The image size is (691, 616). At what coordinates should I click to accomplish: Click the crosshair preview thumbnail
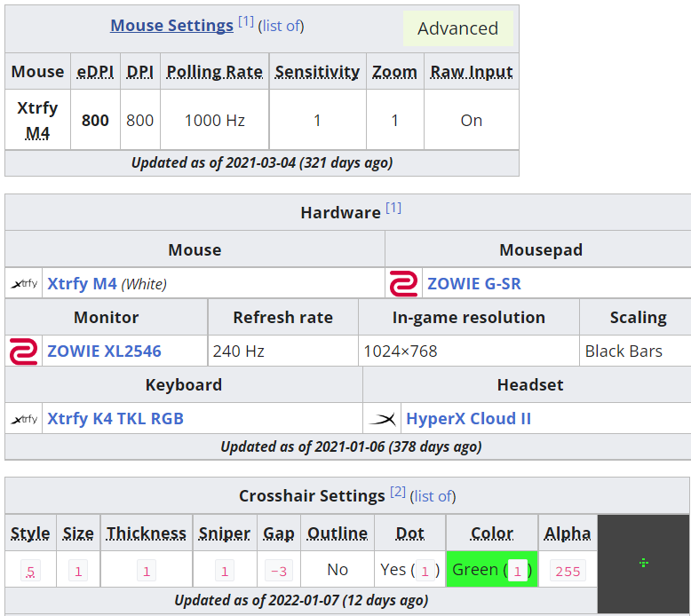(x=643, y=563)
